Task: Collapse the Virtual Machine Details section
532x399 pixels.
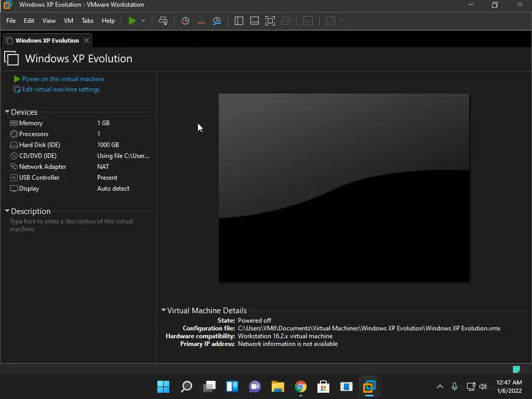Action: coord(164,310)
